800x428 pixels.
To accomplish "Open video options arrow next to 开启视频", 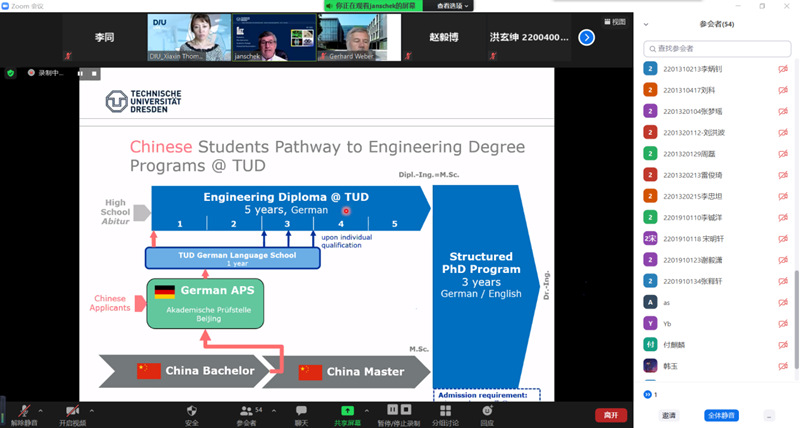I will tap(91, 411).
